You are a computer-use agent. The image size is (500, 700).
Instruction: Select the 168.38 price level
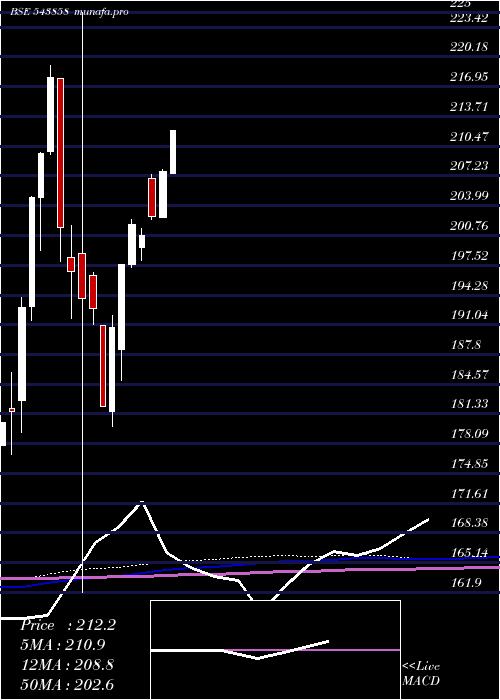tap(469, 523)
